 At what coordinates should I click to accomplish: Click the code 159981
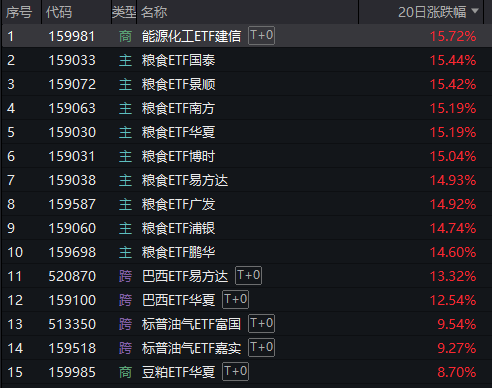pos(72,36)
